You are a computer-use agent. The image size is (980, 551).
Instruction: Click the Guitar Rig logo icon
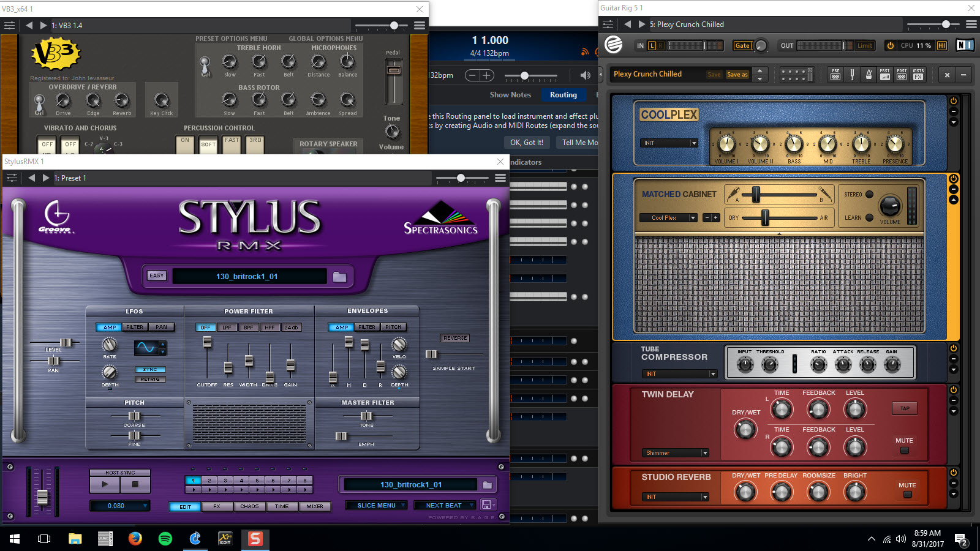click(613, 45)
